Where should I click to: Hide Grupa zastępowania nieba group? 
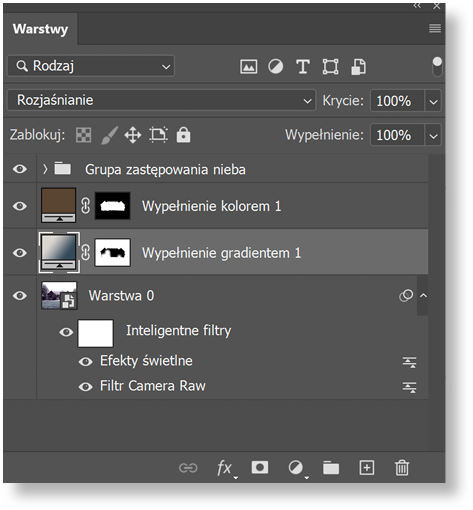20,169
